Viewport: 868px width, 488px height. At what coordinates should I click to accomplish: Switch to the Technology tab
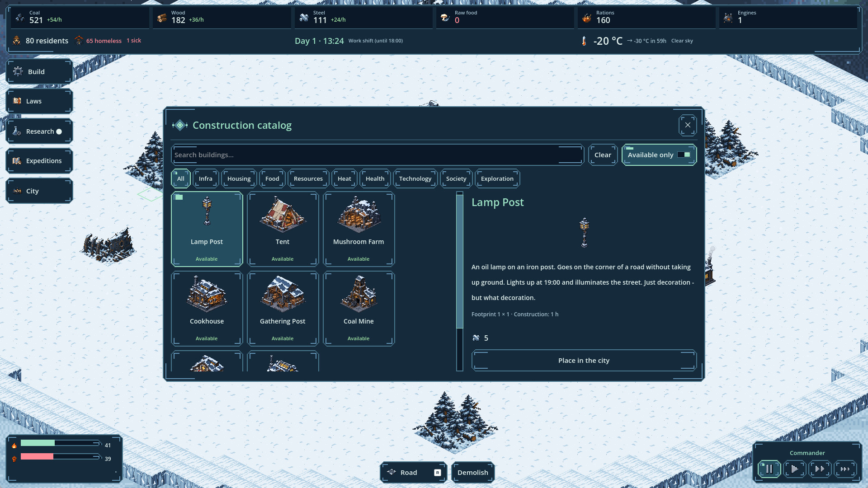415,178
